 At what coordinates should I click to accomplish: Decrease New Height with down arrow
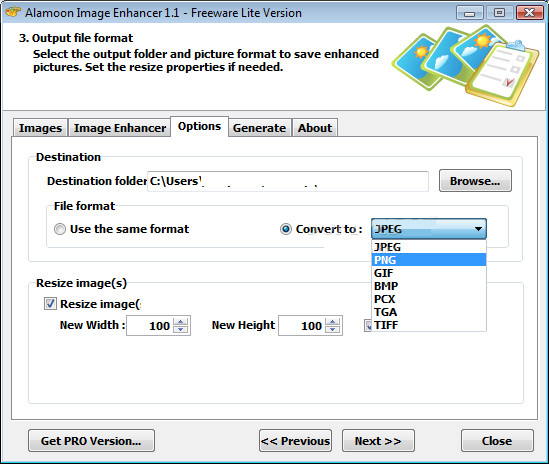coord(332,329)
